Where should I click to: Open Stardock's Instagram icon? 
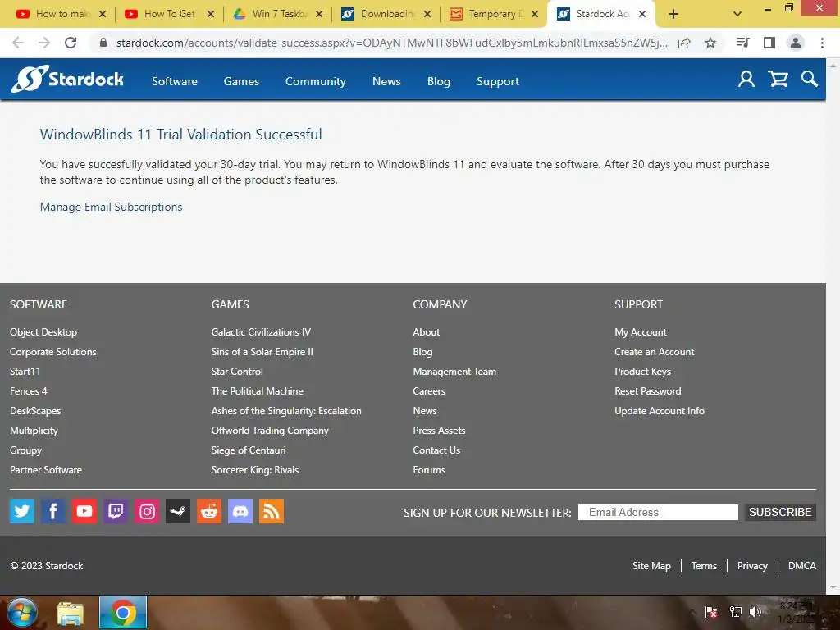pyautogui.click(x=147, y=511)
